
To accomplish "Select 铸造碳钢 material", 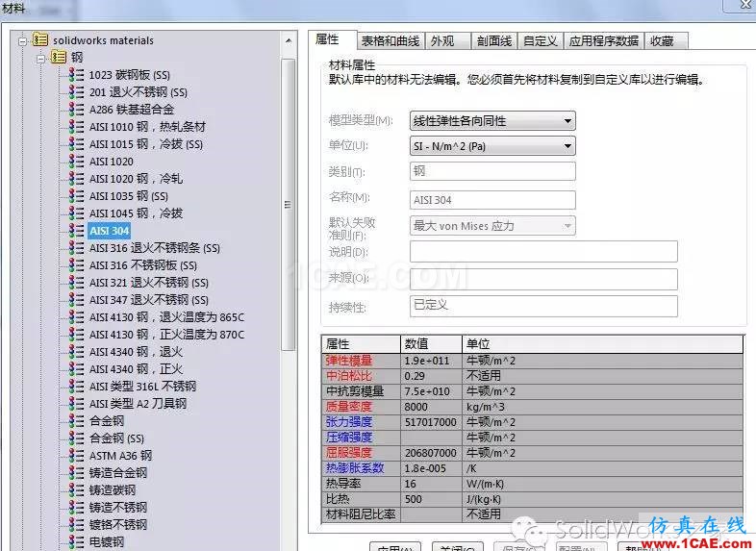I will point(113,490).
